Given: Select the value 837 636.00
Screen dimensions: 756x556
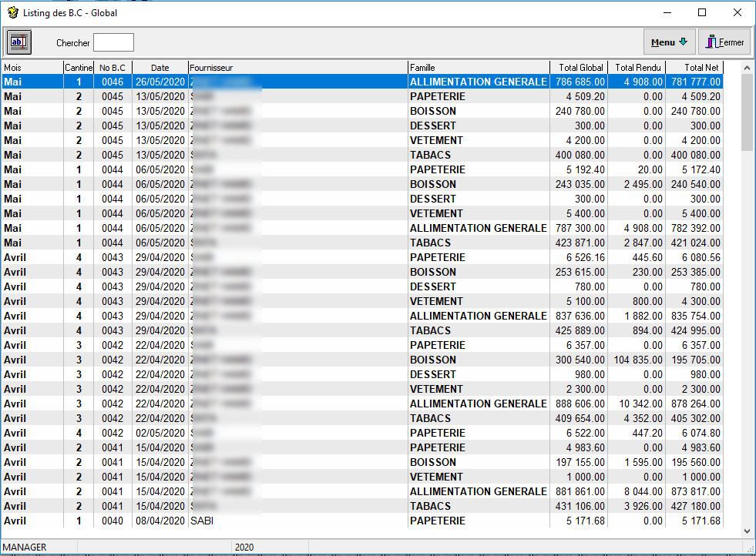Looking at the screenshot, I should [580, 316].
